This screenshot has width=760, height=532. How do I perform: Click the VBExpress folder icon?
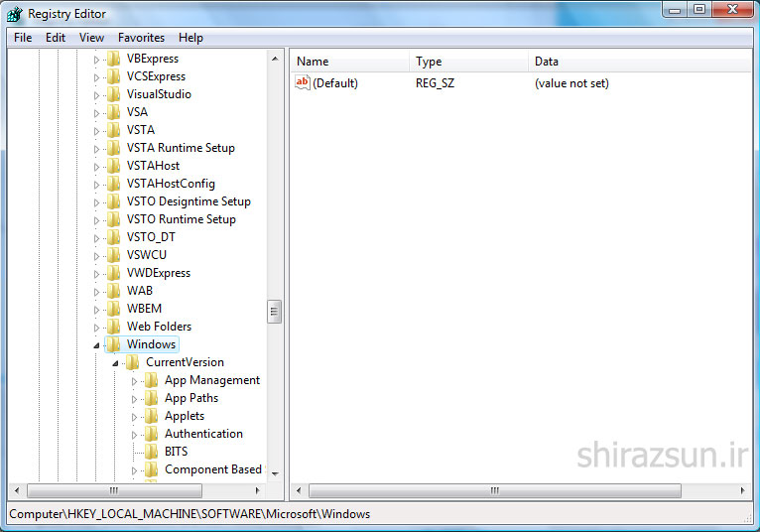click(x=114, y=59)
